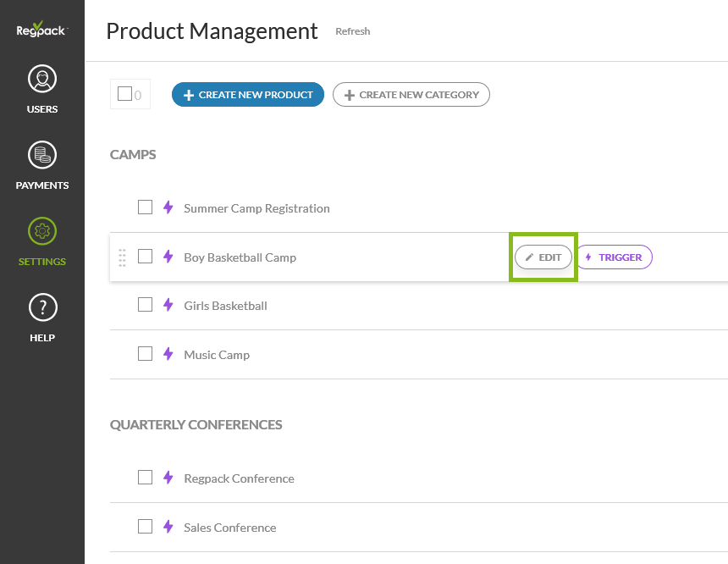Click the trigger bolt icon next to Girls Basketball

[x=168, y=305]
